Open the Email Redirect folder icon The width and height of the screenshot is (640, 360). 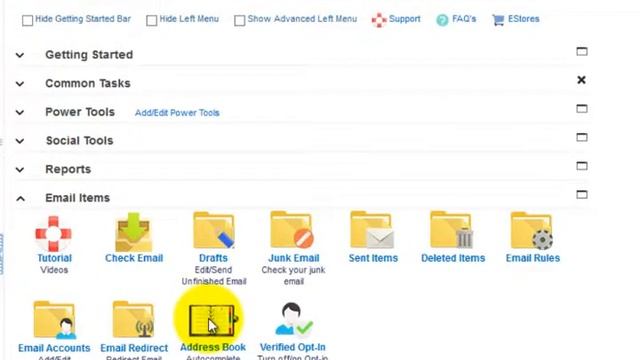coord(133,319)
